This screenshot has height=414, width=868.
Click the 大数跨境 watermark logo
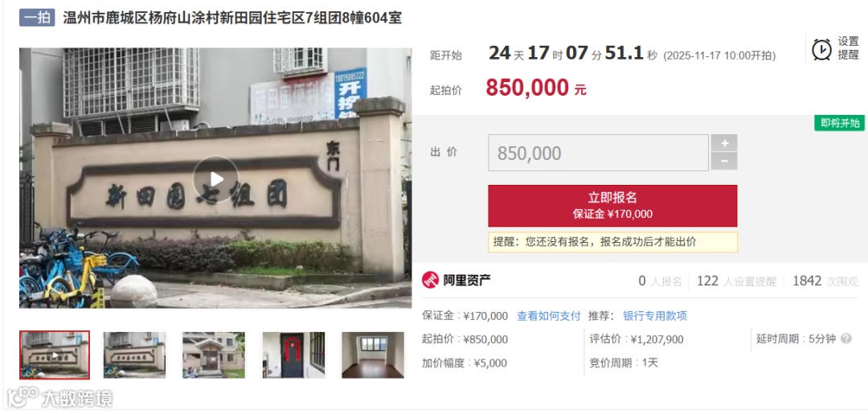pos(60,397)
